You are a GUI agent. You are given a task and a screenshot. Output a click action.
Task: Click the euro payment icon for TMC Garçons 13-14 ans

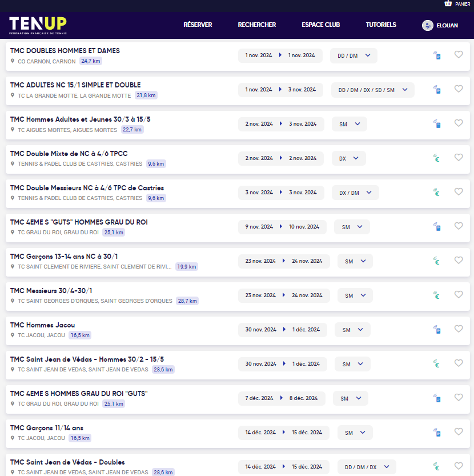pos(436,261)
